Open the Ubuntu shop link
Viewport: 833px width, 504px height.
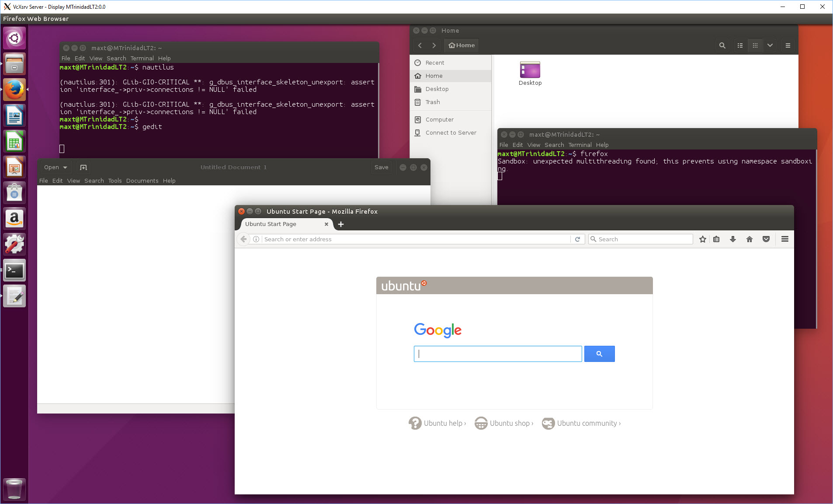pos(504,423)
